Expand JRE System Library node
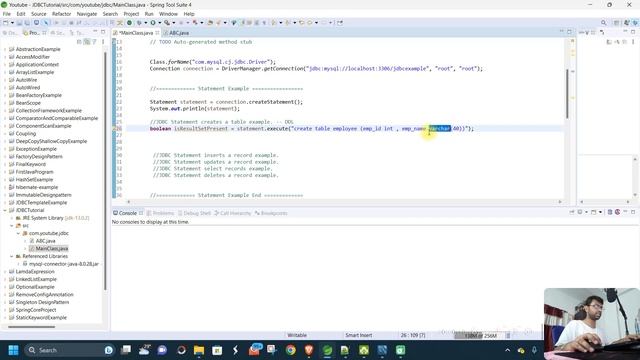 click(11, 218)
